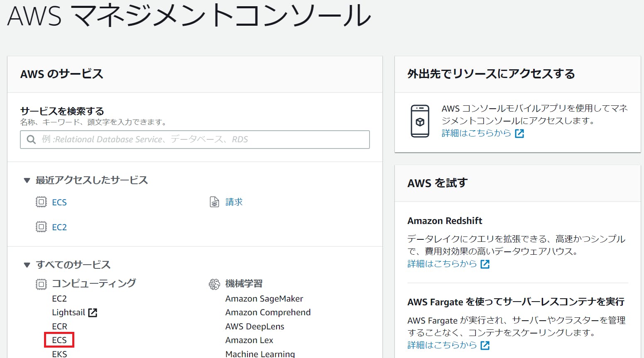Open AWS DeepLens service

[255, 326]
